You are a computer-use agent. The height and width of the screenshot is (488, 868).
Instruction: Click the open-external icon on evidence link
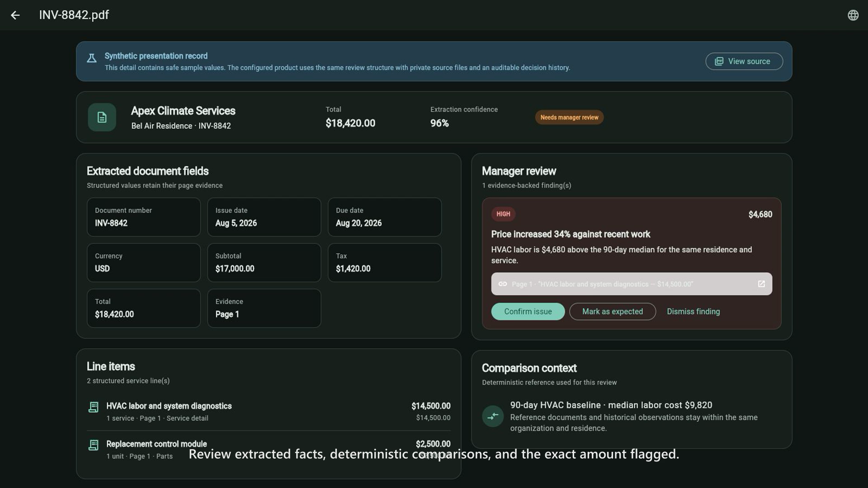[761, 284]
